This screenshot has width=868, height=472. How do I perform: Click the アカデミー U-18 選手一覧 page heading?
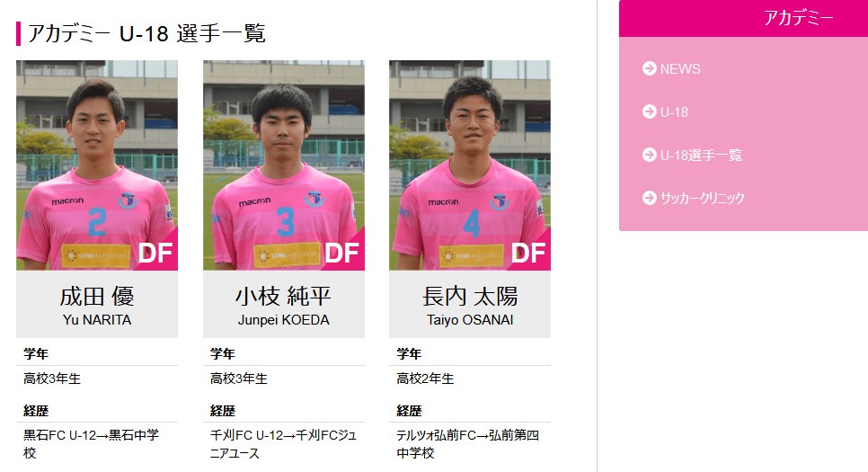(x=146, y=33)
